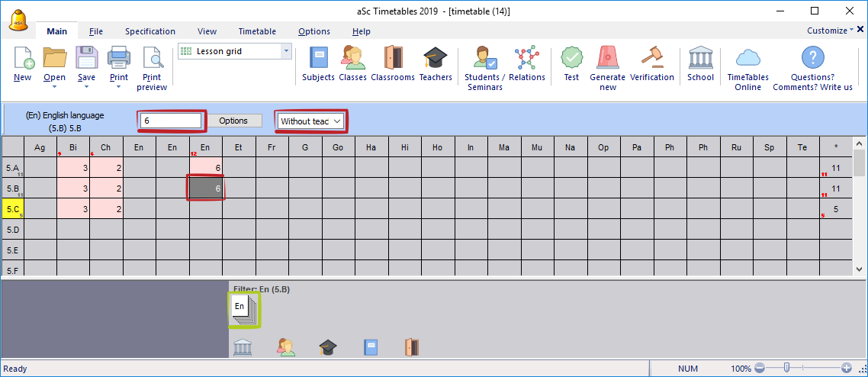Click the zoom slider in the status bar
Viewport: 868px width, 377px height.
[786, 368]
